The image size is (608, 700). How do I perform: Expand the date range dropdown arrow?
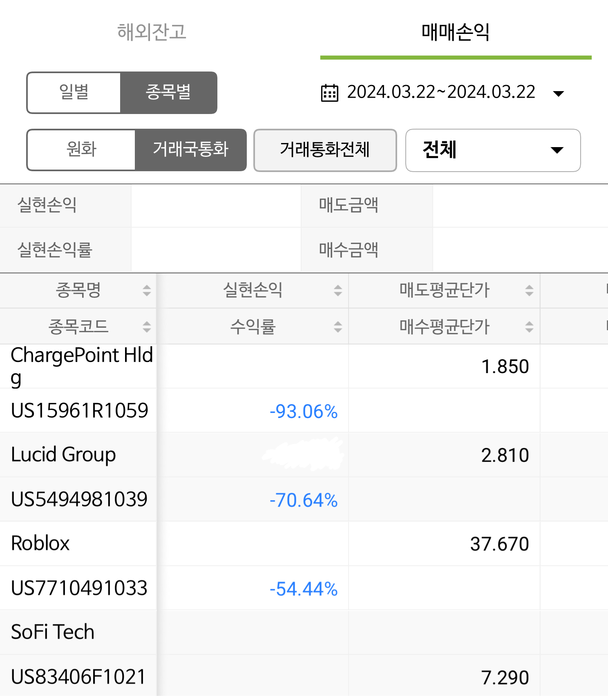(558, 94)
